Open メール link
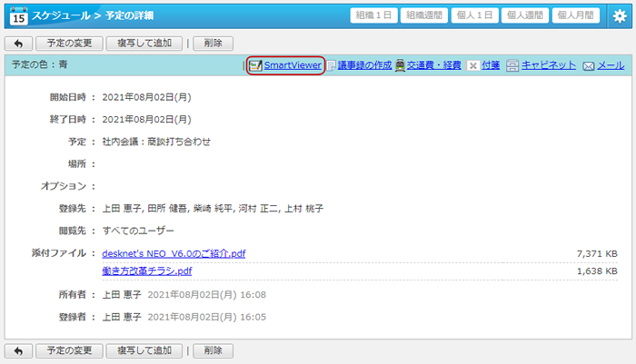Screen dimensions: 636x364 click(x=611, y=65)
